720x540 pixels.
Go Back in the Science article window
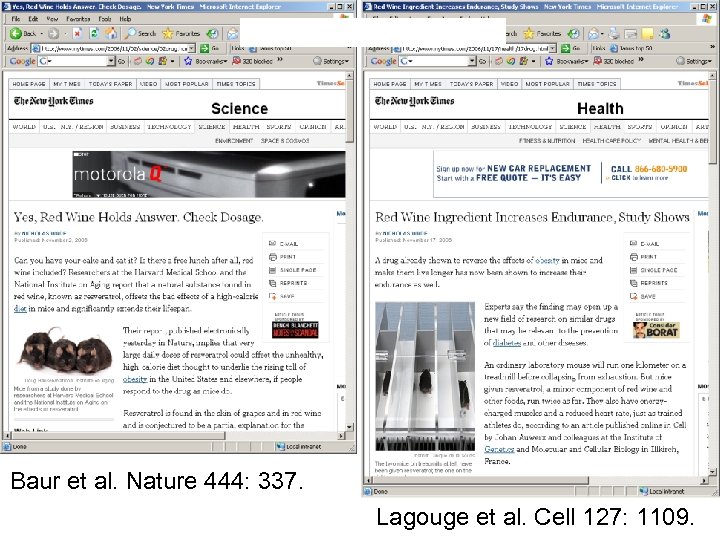coord(23,34)
